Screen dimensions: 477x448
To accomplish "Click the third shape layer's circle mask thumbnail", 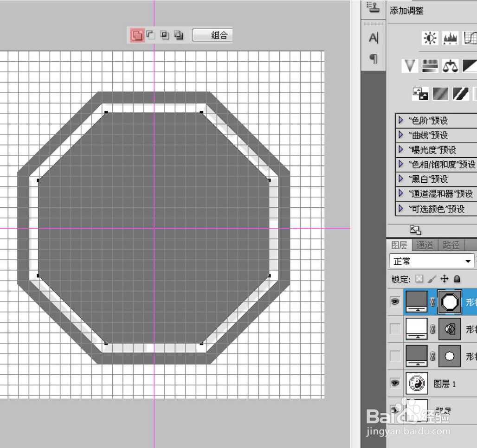I will (x=450, y=356).
